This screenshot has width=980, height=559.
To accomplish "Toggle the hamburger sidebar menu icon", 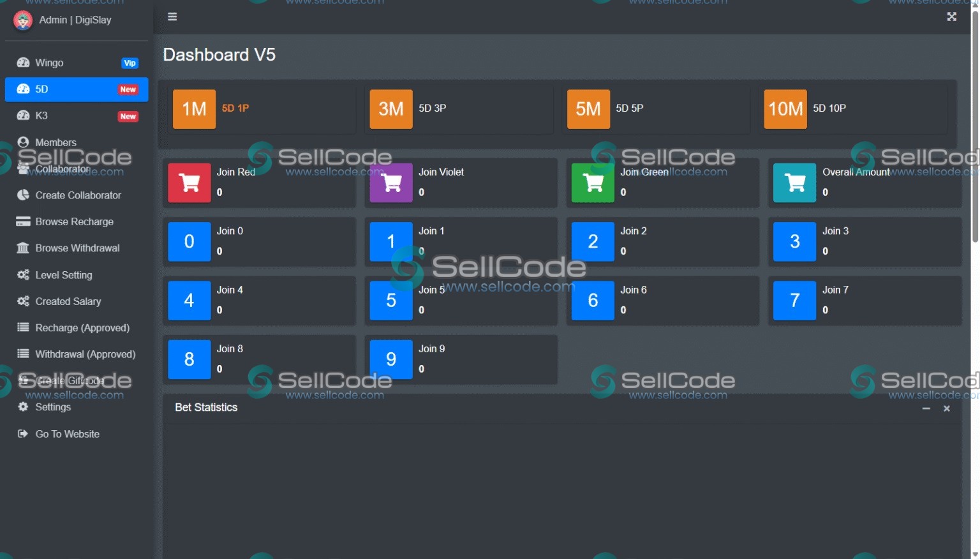I will (172, 17).
